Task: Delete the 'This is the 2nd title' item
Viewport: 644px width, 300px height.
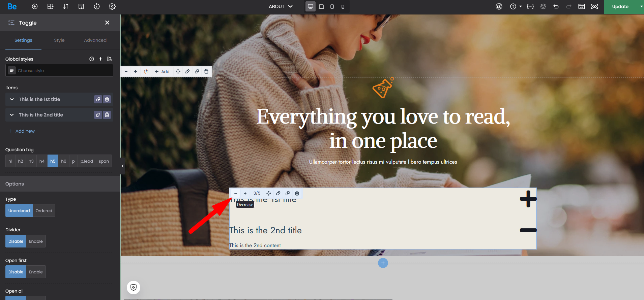Action: [107, 115]
